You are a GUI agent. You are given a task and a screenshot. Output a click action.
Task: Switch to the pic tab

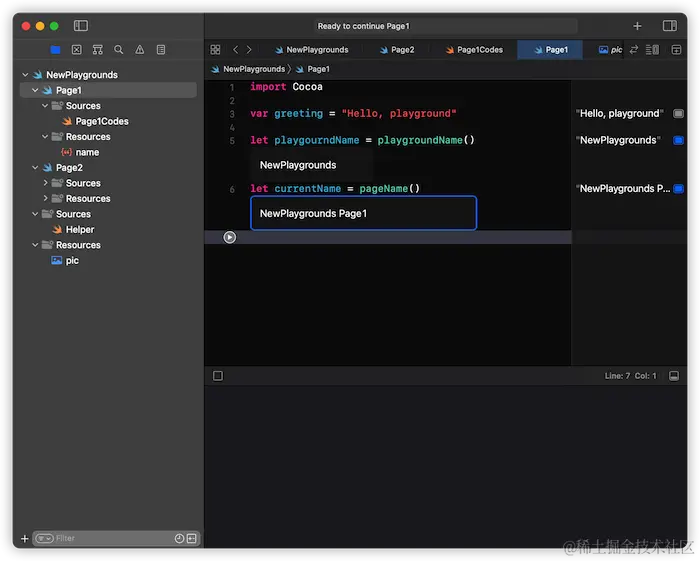(x=610, y=50)
